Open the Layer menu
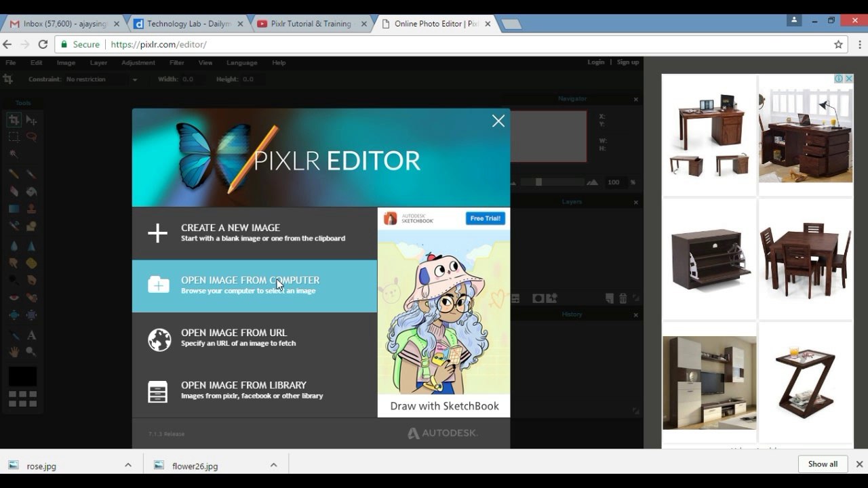 point(99,62)
